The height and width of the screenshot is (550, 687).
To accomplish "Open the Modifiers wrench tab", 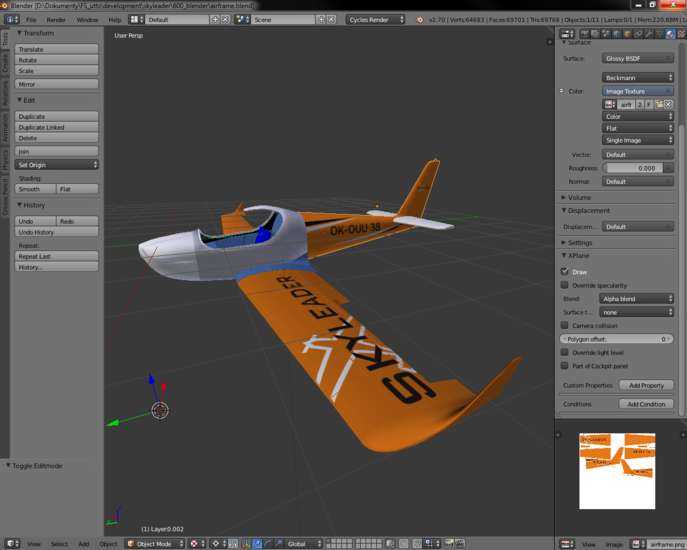I will point(648,34).
